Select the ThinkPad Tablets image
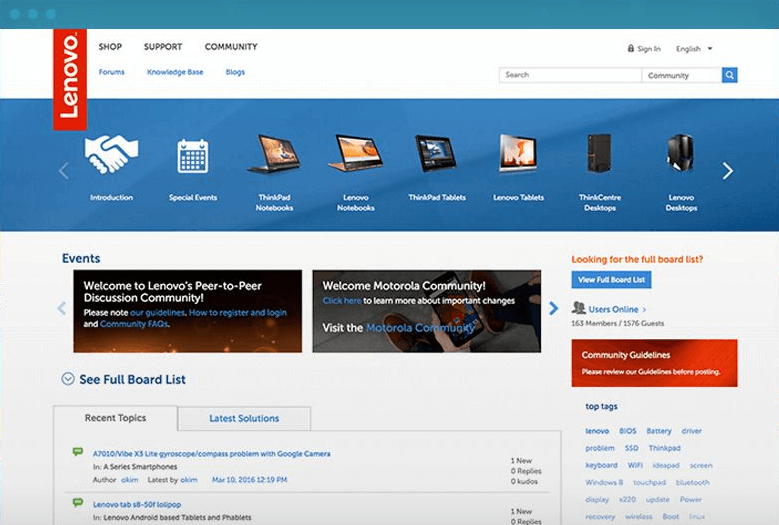Screen dimensions: 779x525 tap(436, 153)
